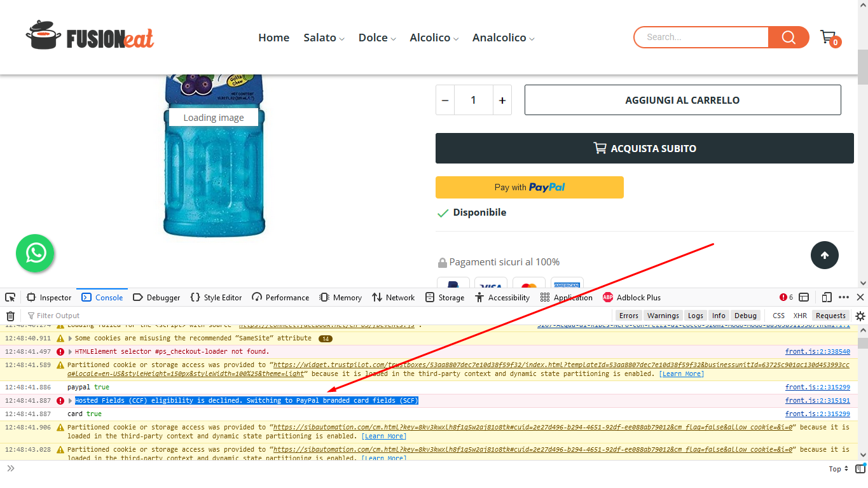Toggle the Logs filter

(696, 316)
